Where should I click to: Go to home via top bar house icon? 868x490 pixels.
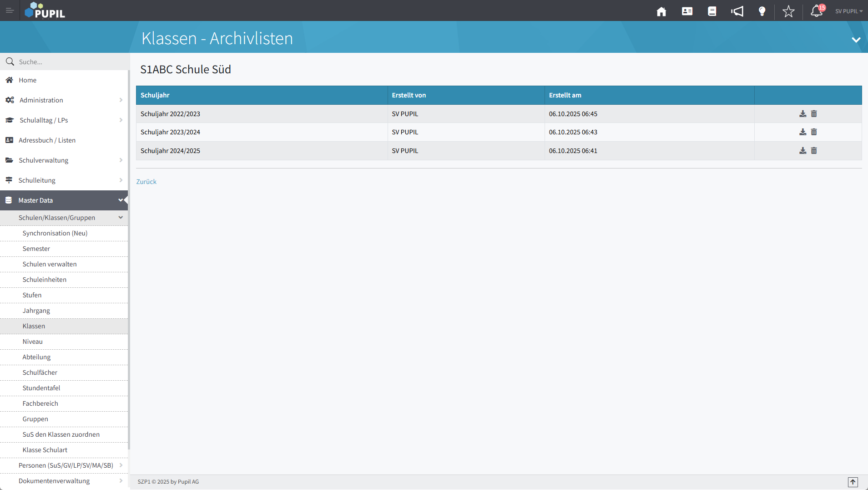(661, 11)
